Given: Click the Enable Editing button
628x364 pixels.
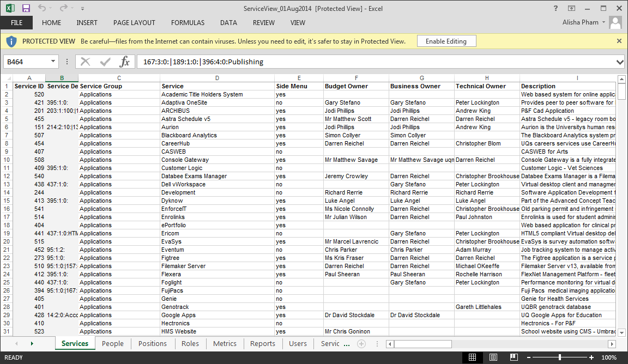Looking at the screenshot, I should pos(446,41).
